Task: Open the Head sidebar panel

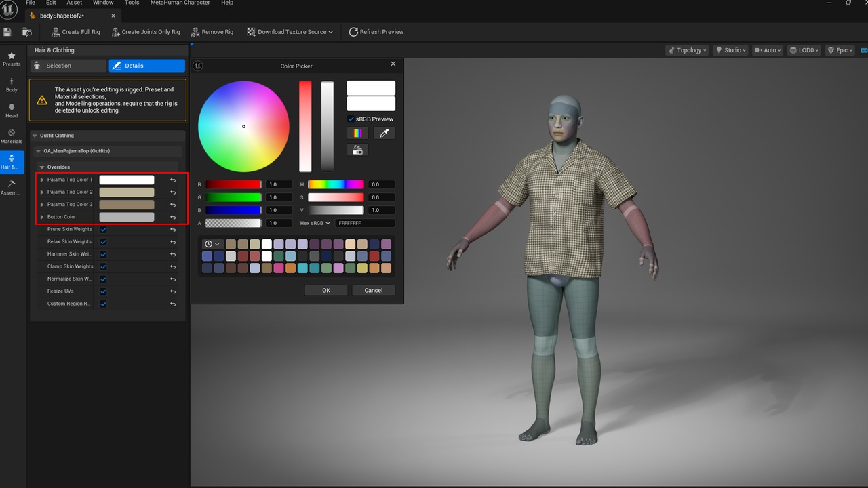Action: click(12, 110)
